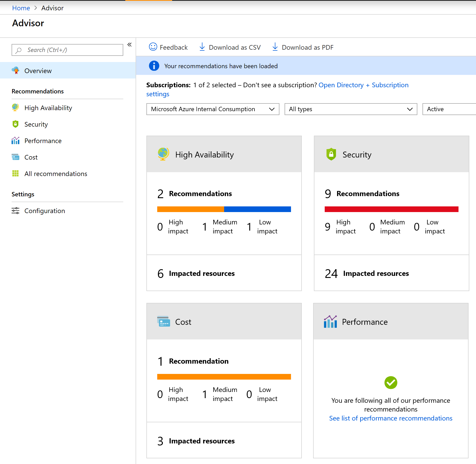Click the Performance chart icon in sidebar
This screenshot has width=476, height=464.
[15, 141]
